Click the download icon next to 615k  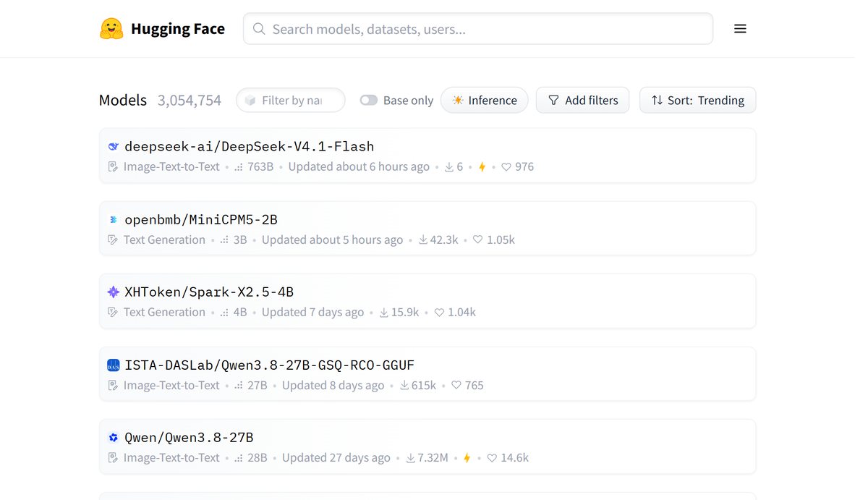[404, 386]
